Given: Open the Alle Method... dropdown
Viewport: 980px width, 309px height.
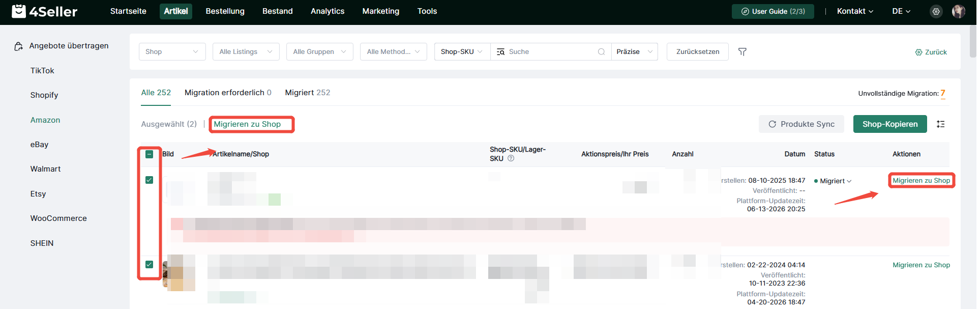Looking at the screenshot, I should 393,52.
